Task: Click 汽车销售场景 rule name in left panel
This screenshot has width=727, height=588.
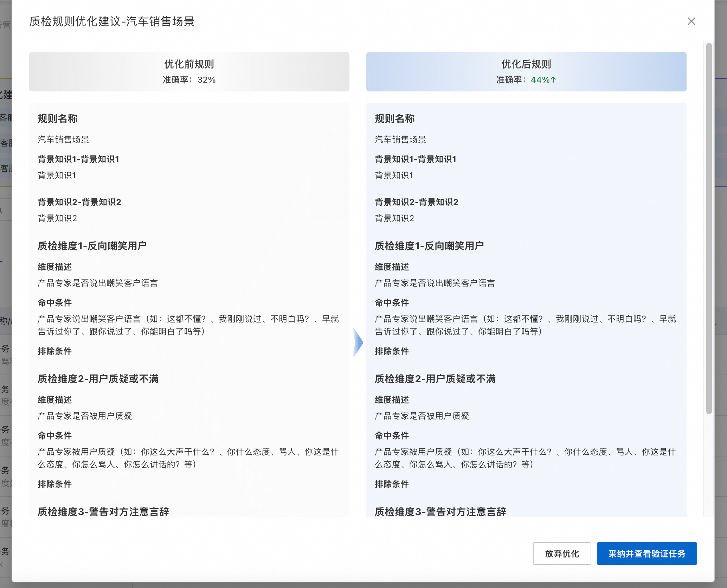Action: click(x=63, y=140)
